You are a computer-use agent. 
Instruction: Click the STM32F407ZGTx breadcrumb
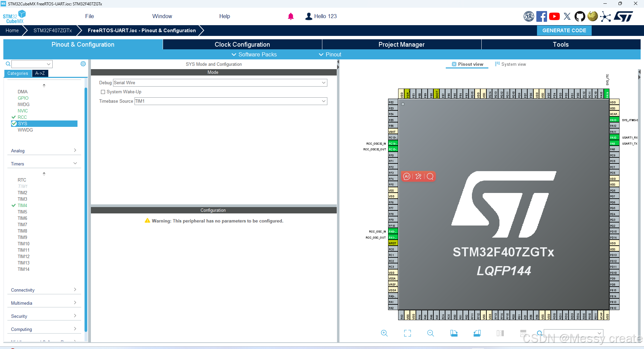pyautogui.click(x=53, y=30)
